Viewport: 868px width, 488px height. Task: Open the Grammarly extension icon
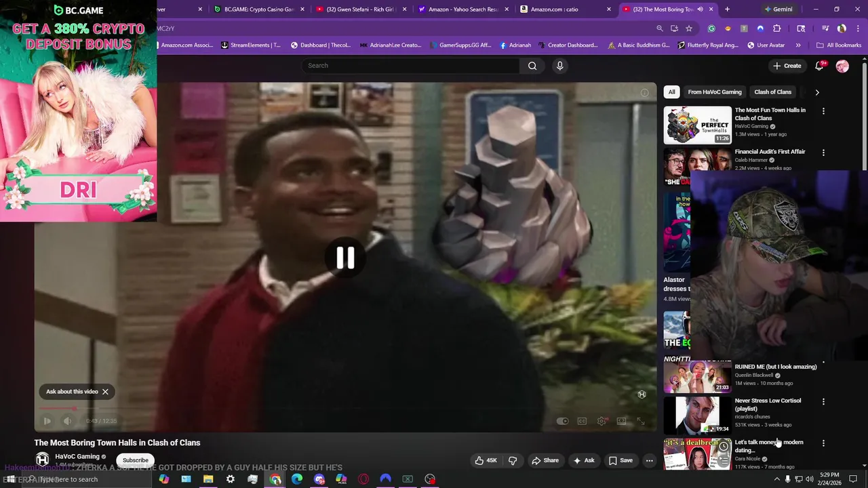pos(711,28)
